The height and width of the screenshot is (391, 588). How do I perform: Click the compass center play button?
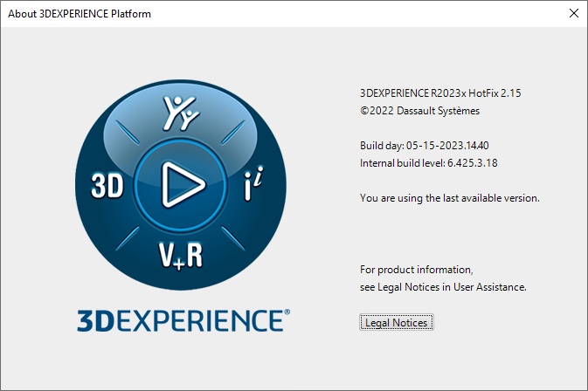(x=183, y=183)
